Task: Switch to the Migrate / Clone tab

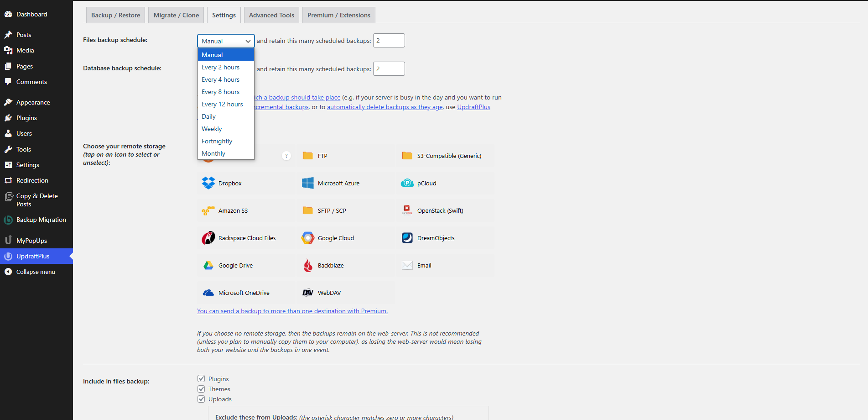Action: (x=176, y=15)
